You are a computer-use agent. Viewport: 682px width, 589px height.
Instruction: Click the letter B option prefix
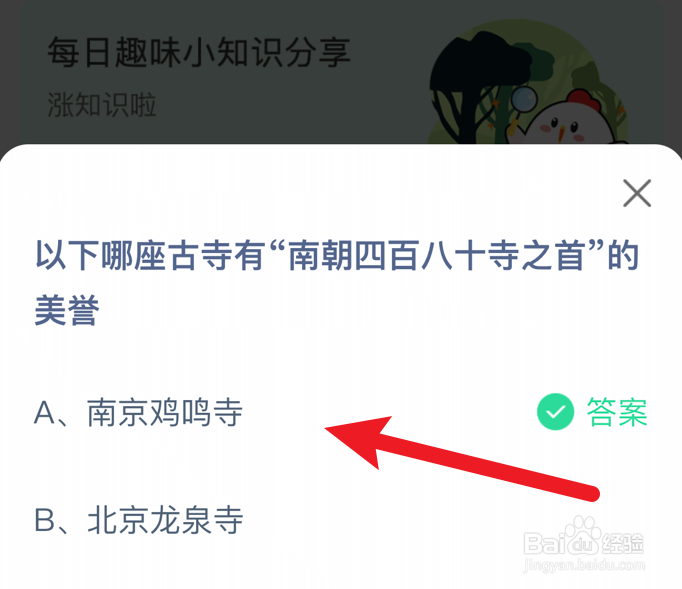click(x=45, y=520)
